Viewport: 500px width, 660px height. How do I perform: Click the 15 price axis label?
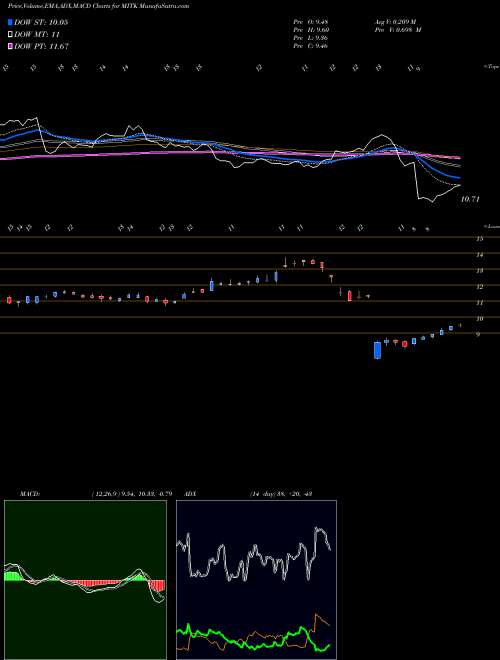[x=479, y=239]
